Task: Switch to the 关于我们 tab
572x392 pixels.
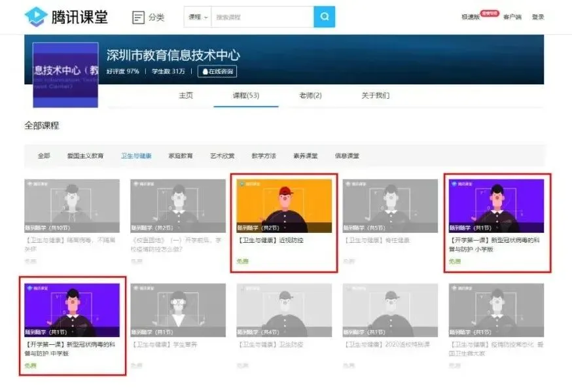Action: [x=376, y=96]
